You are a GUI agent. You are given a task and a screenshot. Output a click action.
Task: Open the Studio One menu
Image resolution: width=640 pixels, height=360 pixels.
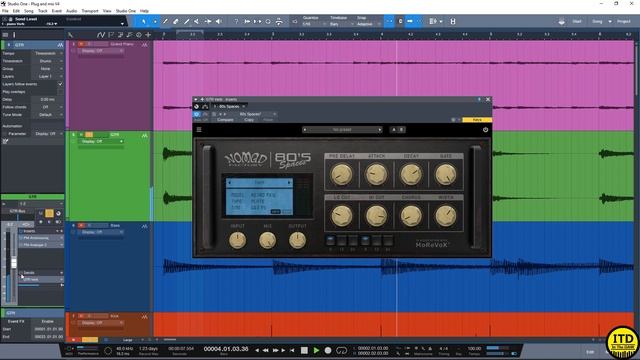pyautogui.click(x=126, y=11)
